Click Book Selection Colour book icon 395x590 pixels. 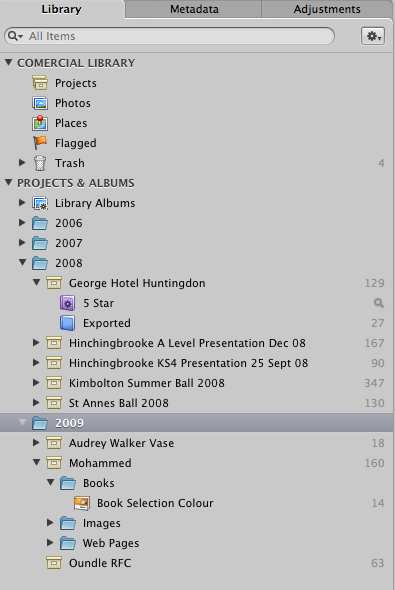tap(82, 503)
